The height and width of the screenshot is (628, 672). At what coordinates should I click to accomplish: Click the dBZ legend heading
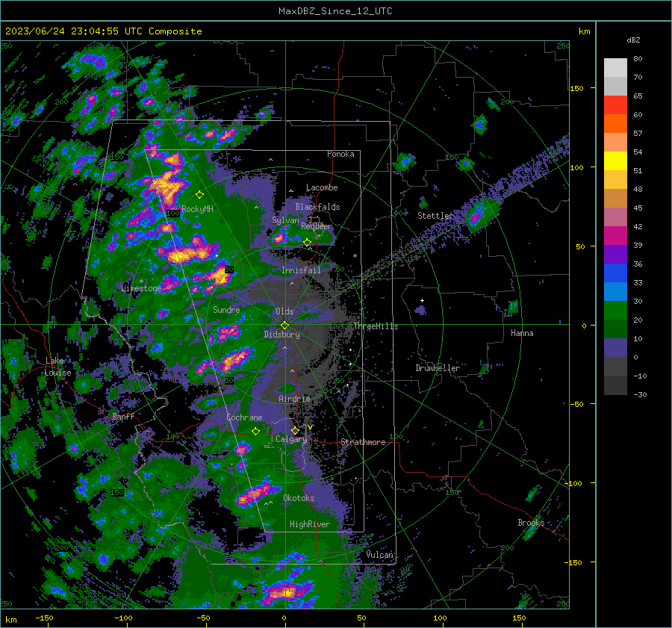pos(633,40)
